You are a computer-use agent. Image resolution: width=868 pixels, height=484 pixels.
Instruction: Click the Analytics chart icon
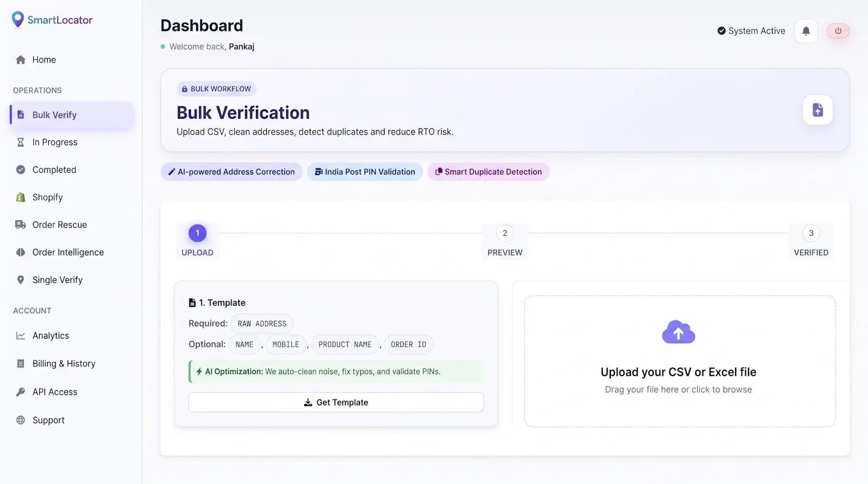click(x=21, y=335)
